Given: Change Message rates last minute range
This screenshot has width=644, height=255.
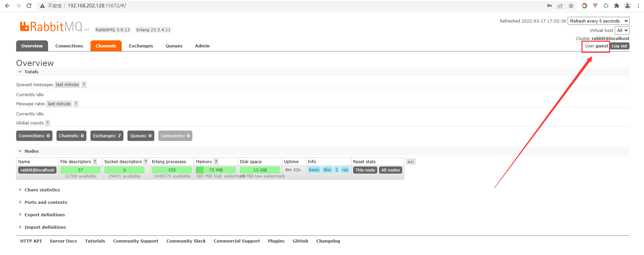Looking at the screenshot, I should [x=59, y=104].
